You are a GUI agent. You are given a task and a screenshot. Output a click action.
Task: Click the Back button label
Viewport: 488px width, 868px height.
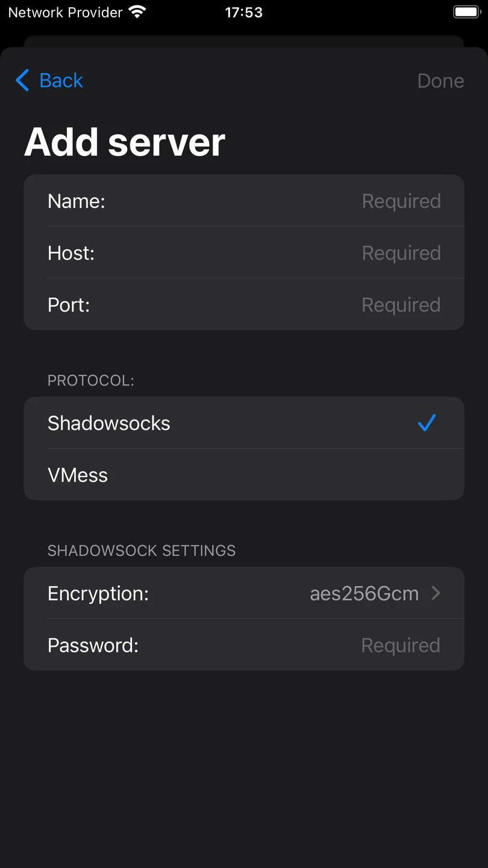pos(61,80)
